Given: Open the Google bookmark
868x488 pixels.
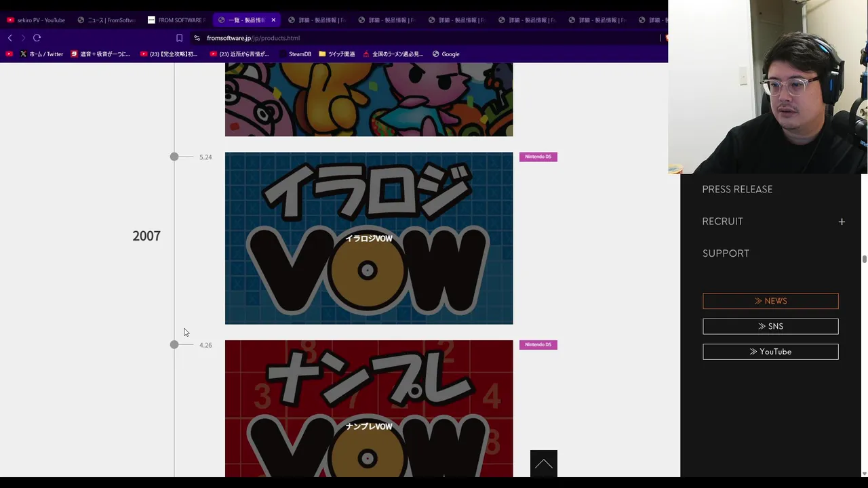Looking at the screenshot, I should 446,54.
